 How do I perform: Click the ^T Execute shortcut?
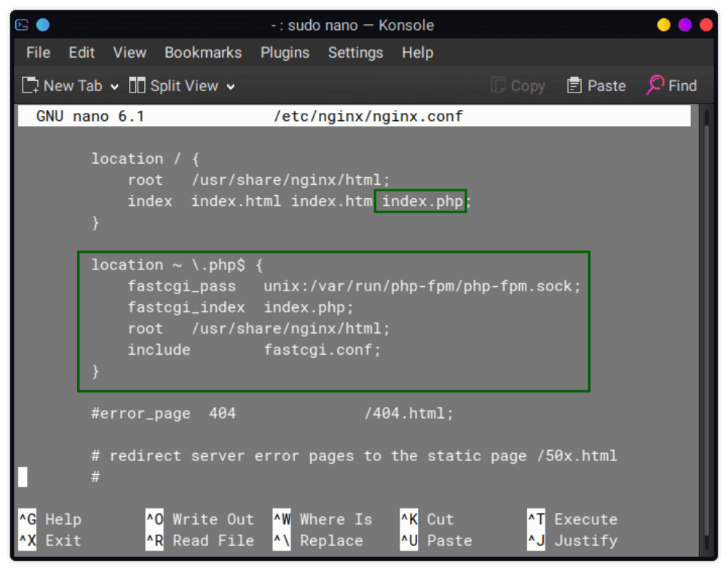[x=572, y=519]
